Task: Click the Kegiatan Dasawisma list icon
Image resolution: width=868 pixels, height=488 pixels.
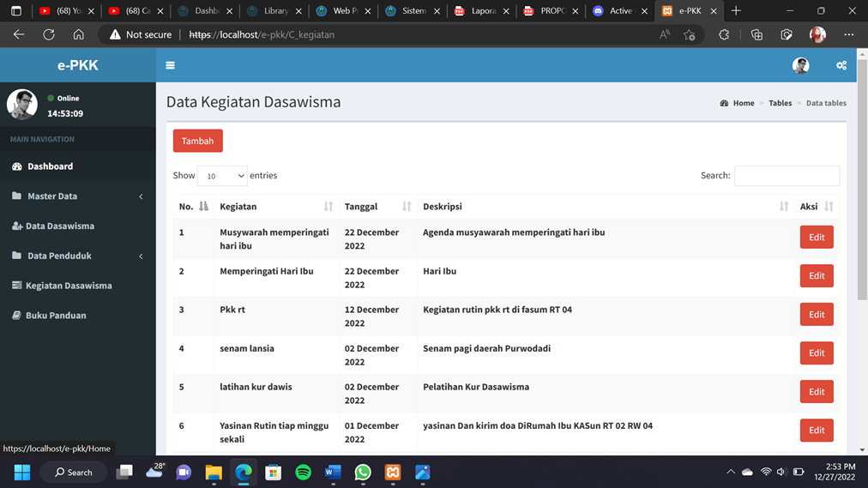Action: (16, 286)
